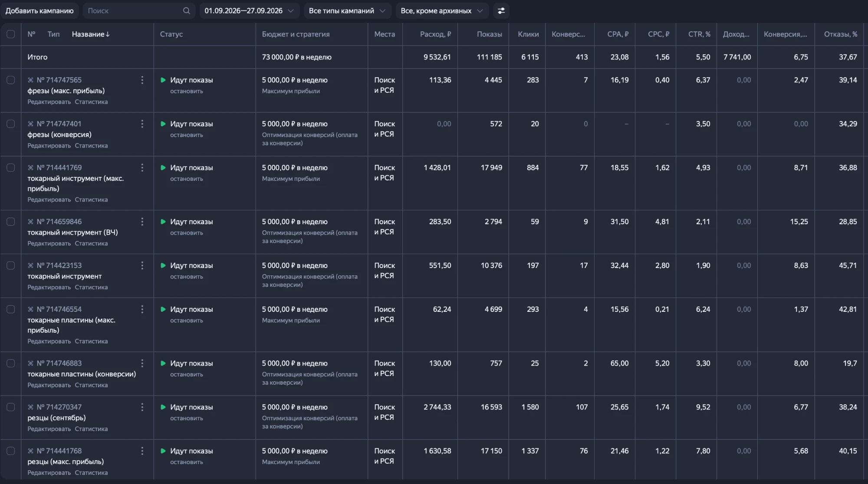Select the checkbox for резцы (макс. прибыль)
The image size is (868, 484).
click(x=11, y=451)
